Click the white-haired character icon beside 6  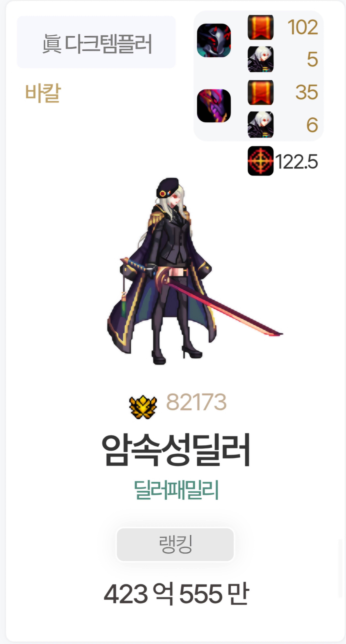260,124
